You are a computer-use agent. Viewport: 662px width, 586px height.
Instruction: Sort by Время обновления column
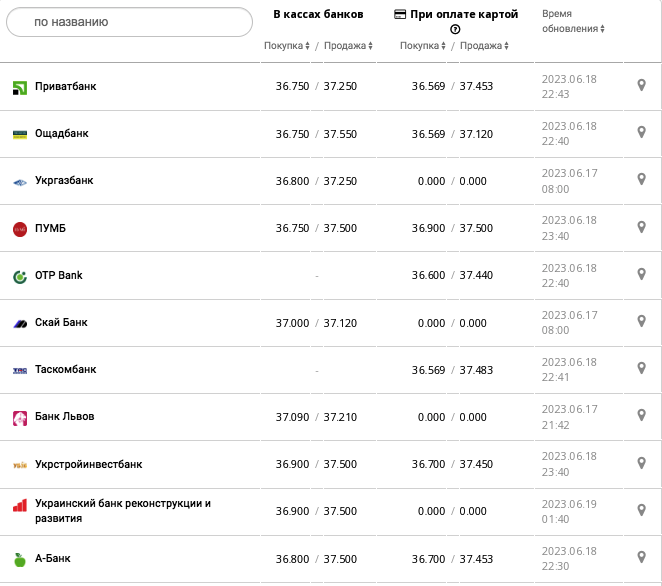click(x=573, y=29)
